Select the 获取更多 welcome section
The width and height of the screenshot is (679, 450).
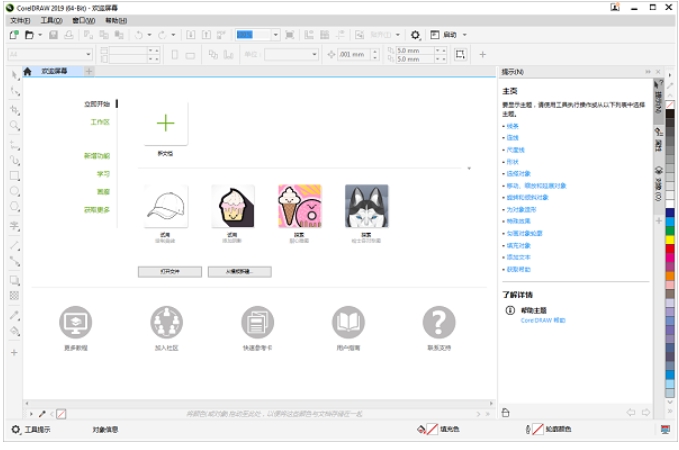click(x=97, y=210)
